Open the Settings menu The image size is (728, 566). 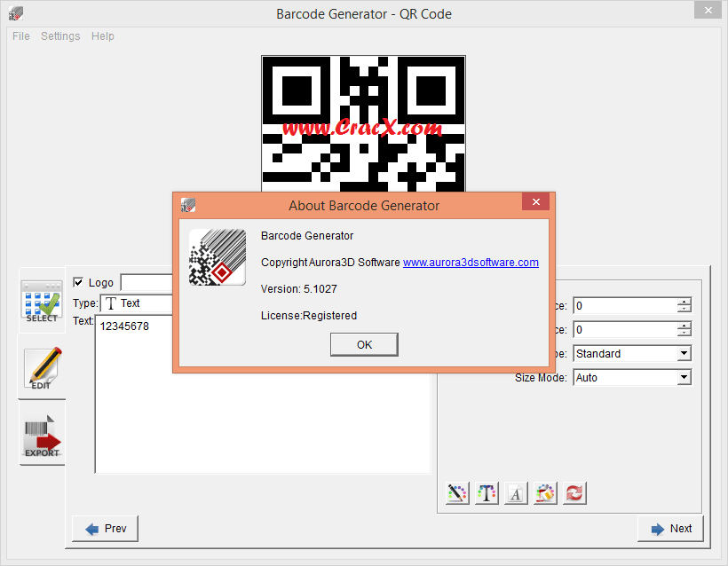click(60, 36)
